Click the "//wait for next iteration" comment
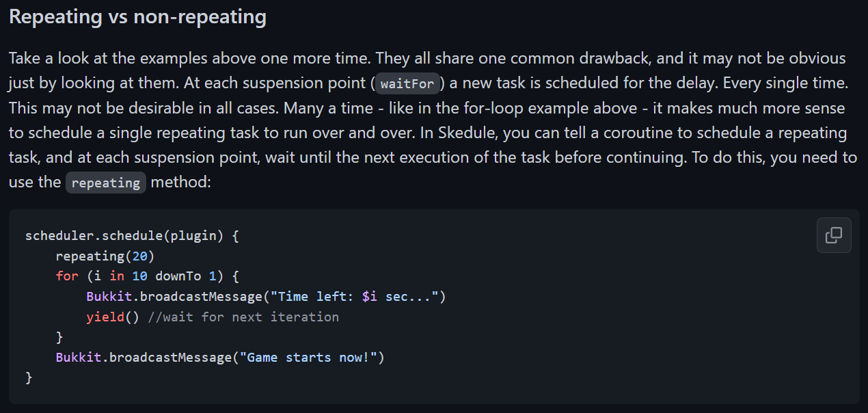The height and width of the screenshot is (413, 868). 243,317
